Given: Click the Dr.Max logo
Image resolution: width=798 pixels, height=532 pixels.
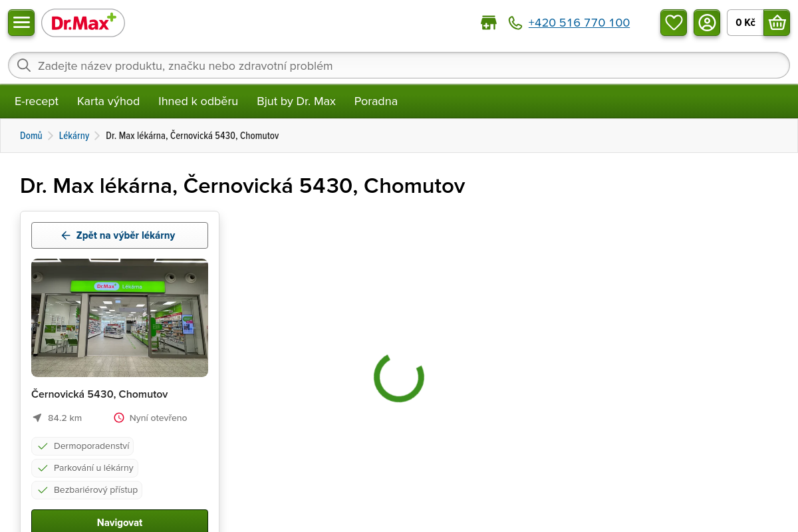Looking at the screenshot, I should (83, 23).
